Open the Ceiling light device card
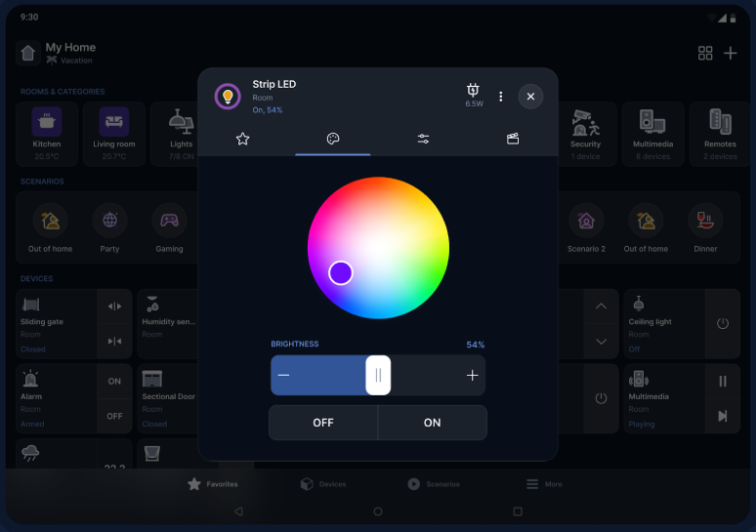The image size is (756, 532). click(x=664, y=324)
